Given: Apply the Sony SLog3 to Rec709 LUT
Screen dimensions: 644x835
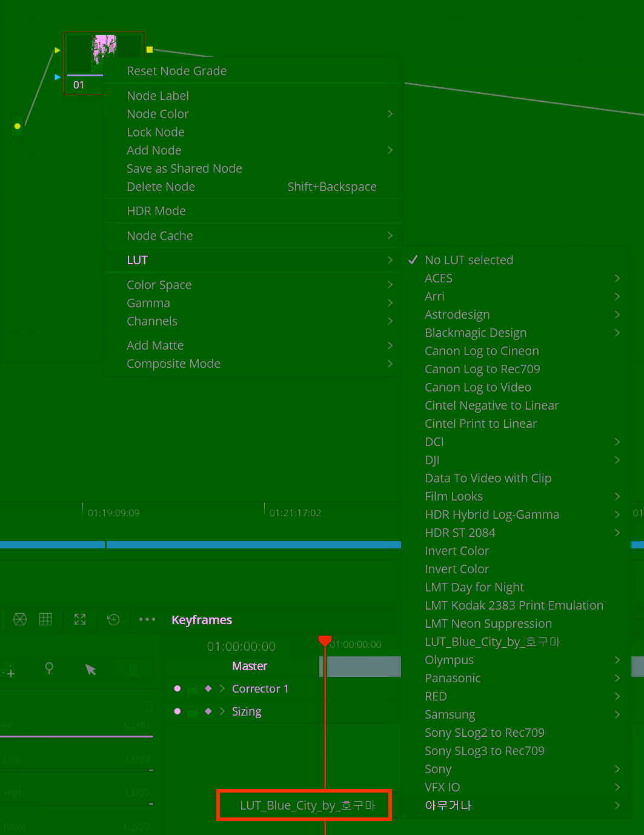Looking at the screenshot, I should pos(516,751).
